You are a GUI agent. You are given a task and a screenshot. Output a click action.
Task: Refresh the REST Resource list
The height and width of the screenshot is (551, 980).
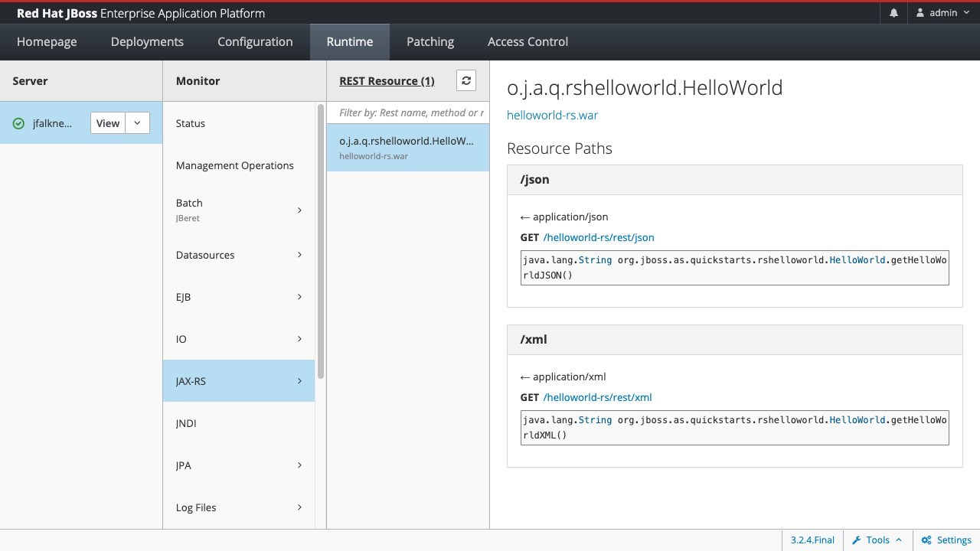(466, 80)
